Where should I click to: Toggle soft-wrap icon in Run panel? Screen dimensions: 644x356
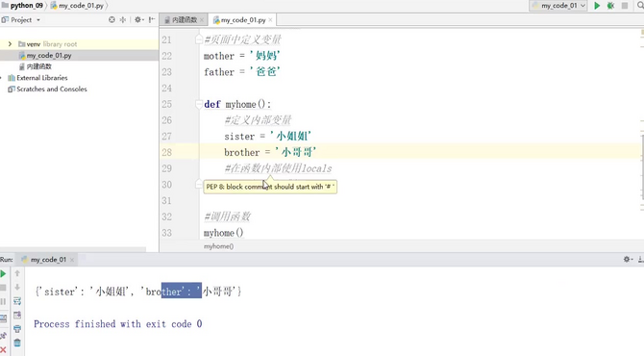pos(17,301)
